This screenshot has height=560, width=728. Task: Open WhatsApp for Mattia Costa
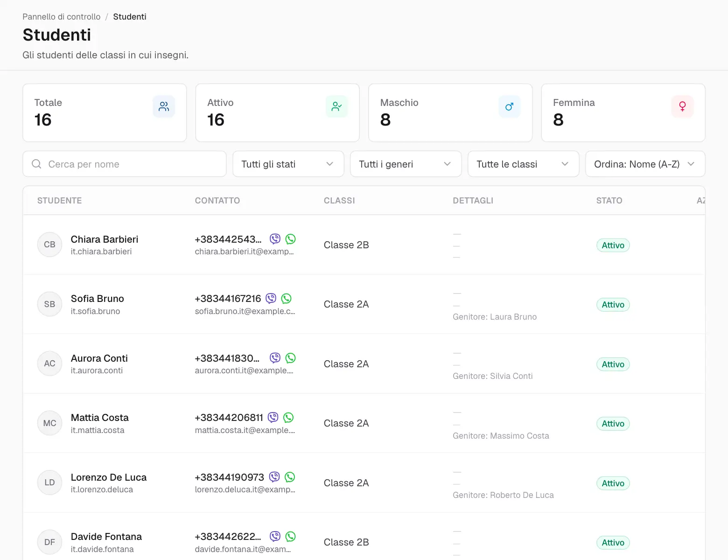289,417
